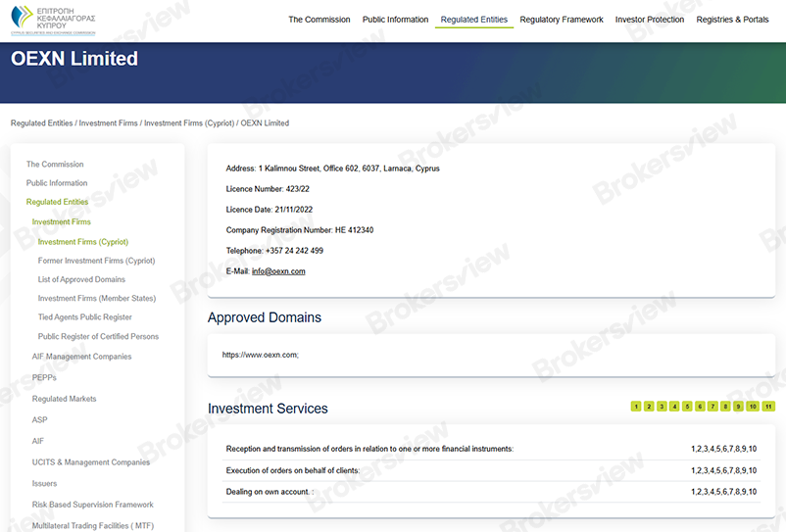Open PEPPs in the sidebar
Screen dimensions: 786x532
pos(44,378)
